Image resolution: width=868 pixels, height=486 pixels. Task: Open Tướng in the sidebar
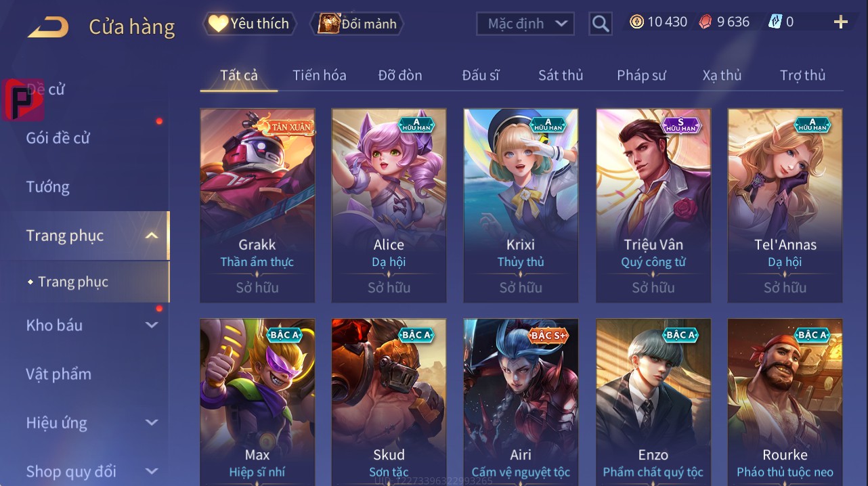coord(48,187)
